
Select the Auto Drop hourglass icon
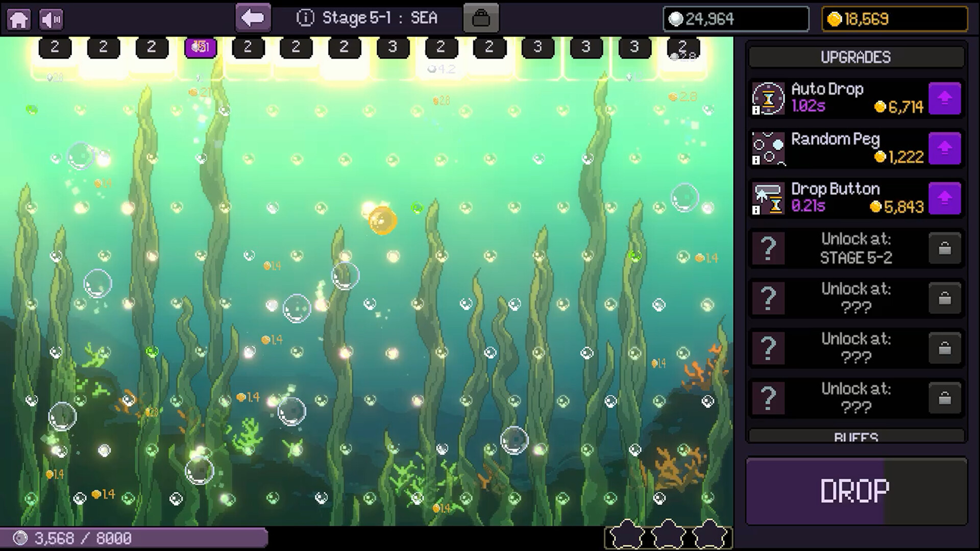[x=768, y=98]
